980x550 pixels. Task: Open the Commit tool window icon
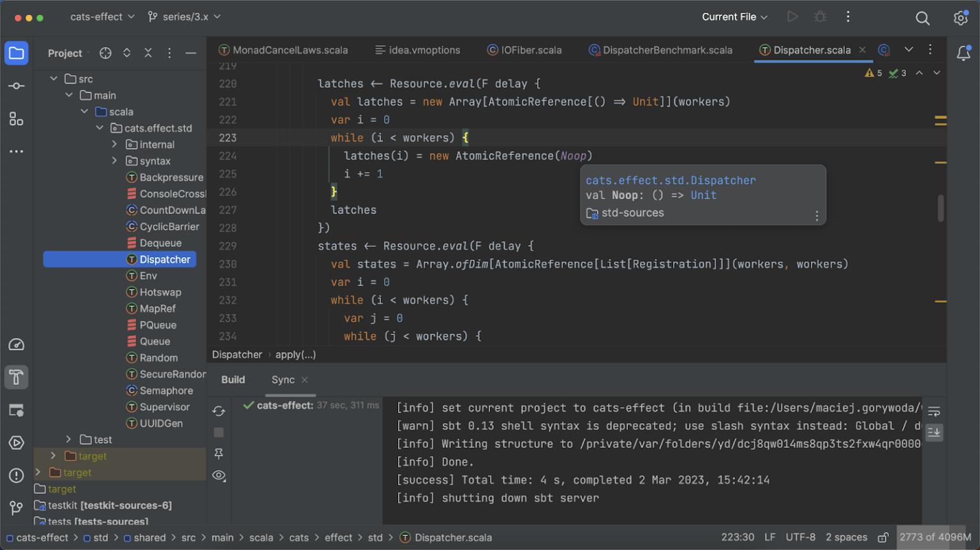16,85
